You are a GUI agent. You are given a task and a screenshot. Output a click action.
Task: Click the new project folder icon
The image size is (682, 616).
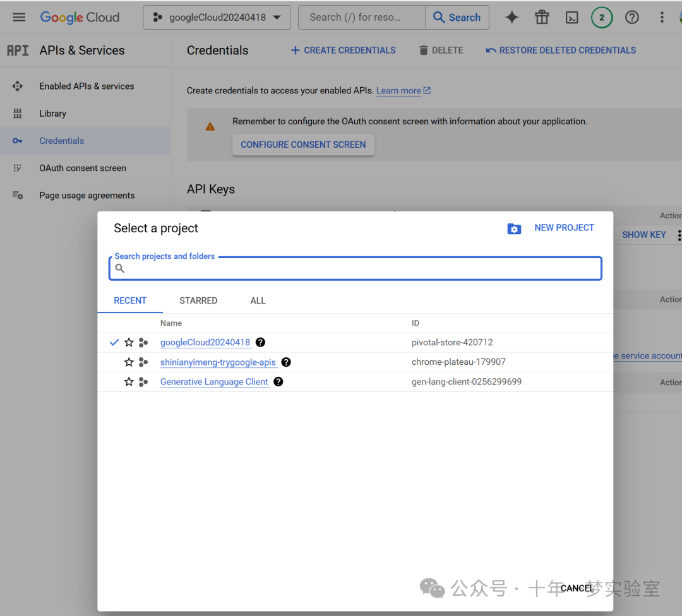[x=514, y=228]
